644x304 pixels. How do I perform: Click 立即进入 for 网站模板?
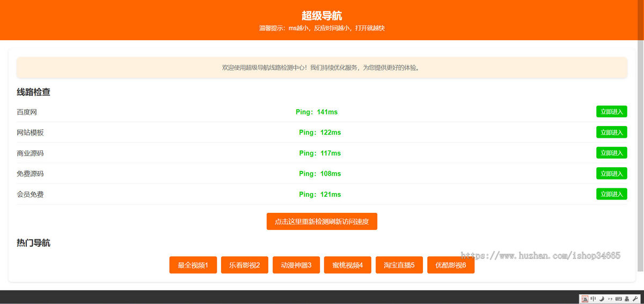[612, 132]
